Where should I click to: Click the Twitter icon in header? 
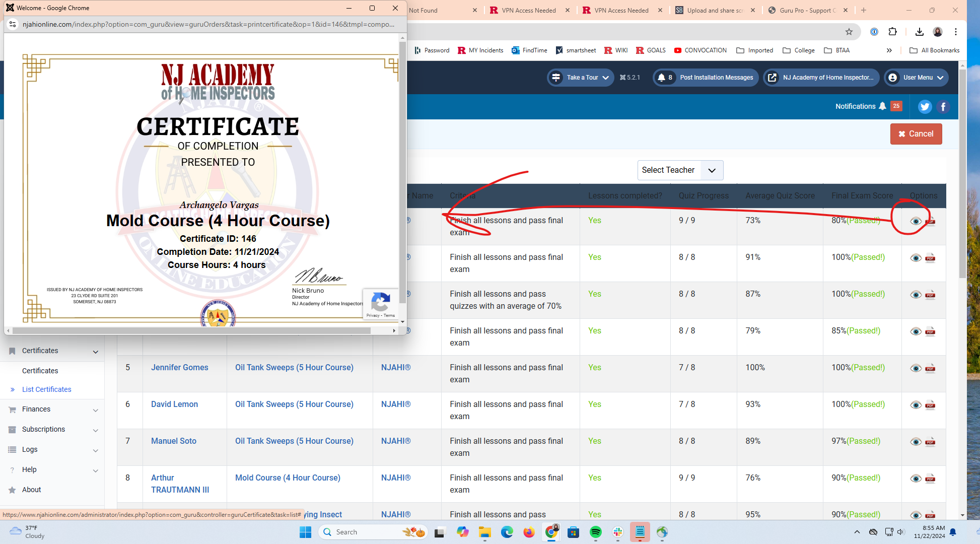point(925,106)
